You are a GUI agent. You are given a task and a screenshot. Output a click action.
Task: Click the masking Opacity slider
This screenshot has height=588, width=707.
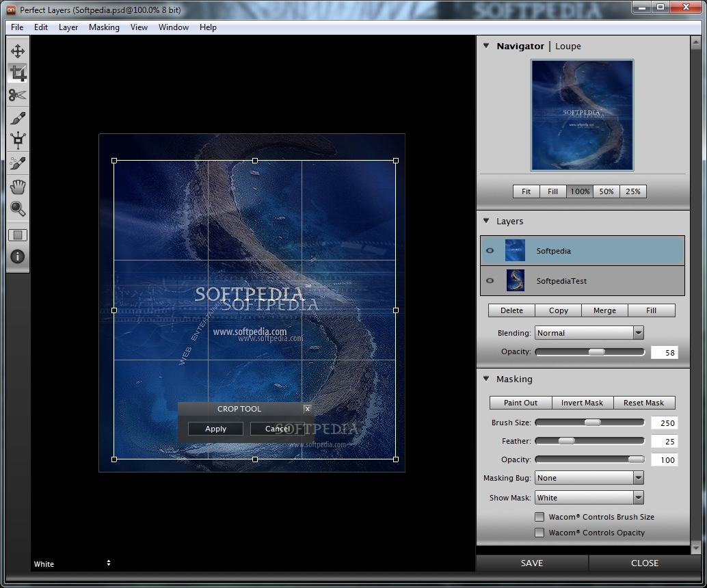(590, 459)
